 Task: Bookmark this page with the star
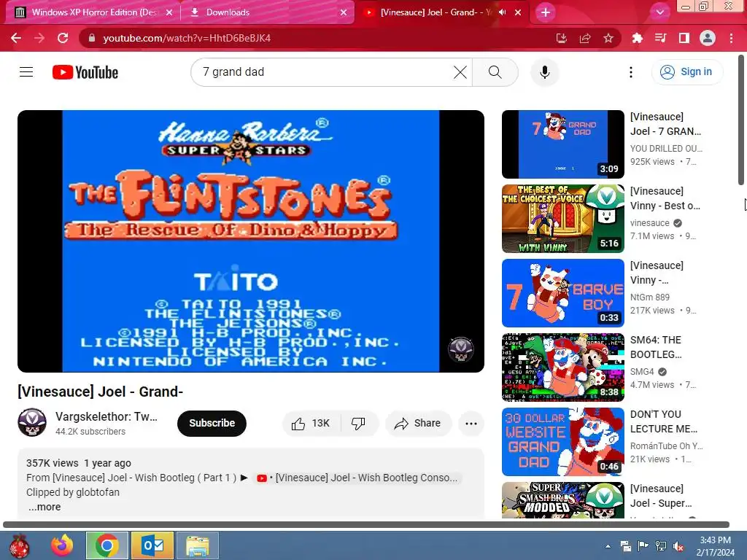coord(608,38)
